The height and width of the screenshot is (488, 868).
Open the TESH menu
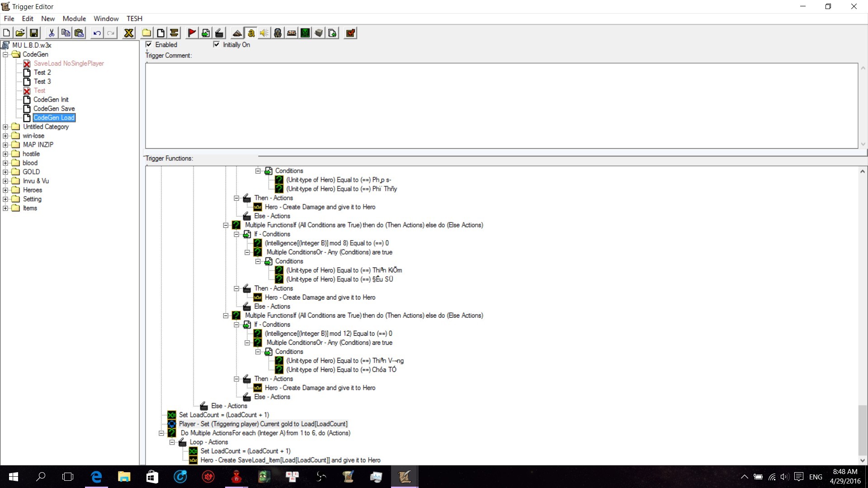134,19
